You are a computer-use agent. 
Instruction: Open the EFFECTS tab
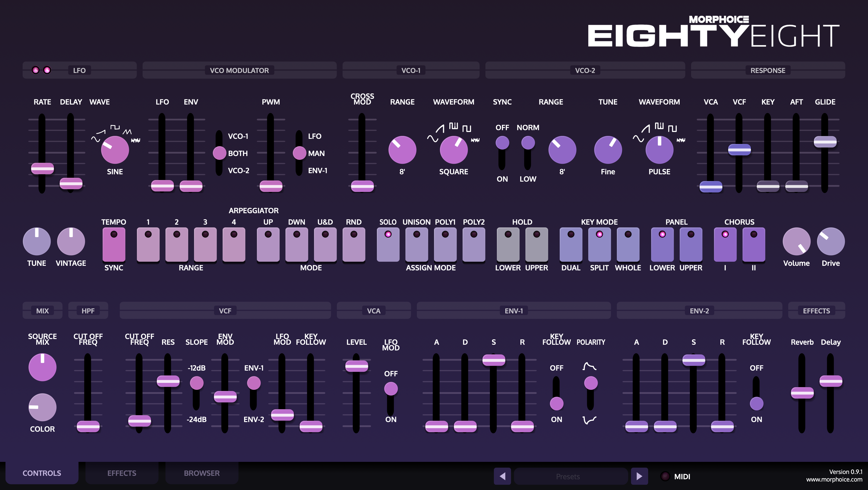point(122,473)
